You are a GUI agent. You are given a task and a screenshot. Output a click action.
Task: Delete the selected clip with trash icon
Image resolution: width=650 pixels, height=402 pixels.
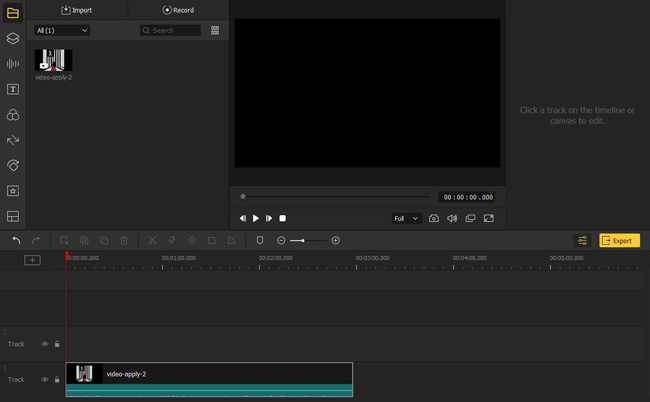pos(124,240)
